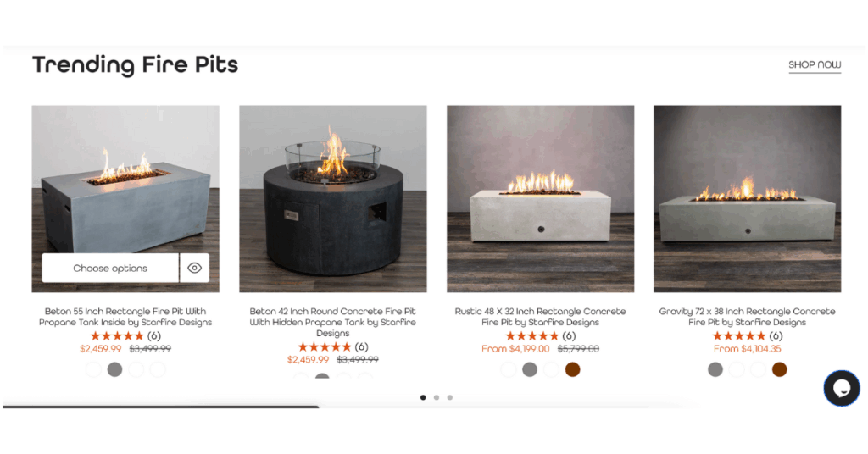Jump to third carousel page dot
This screenshot has width=868, height=454.
[x=449, y=397]
